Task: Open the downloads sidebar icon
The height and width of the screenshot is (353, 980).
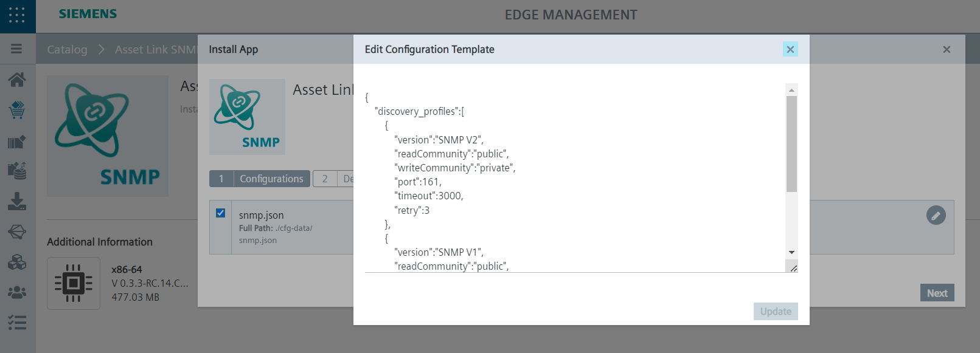Action: [17, 201]
